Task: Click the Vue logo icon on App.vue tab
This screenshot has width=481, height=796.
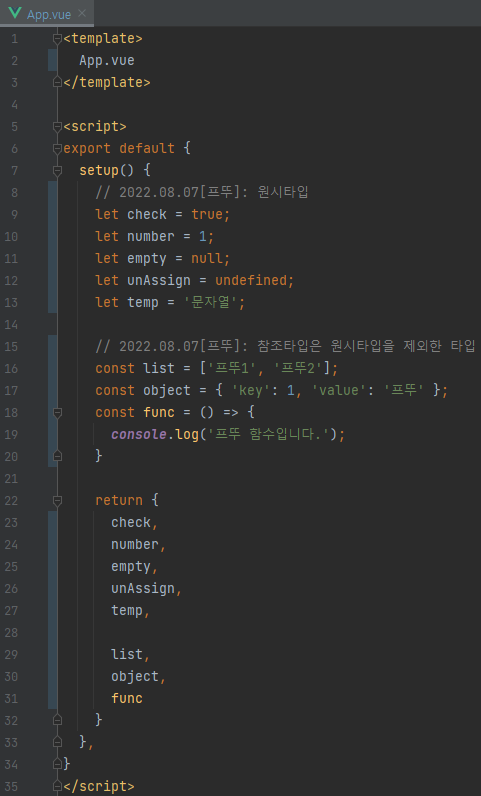Action: click(15, 13)
